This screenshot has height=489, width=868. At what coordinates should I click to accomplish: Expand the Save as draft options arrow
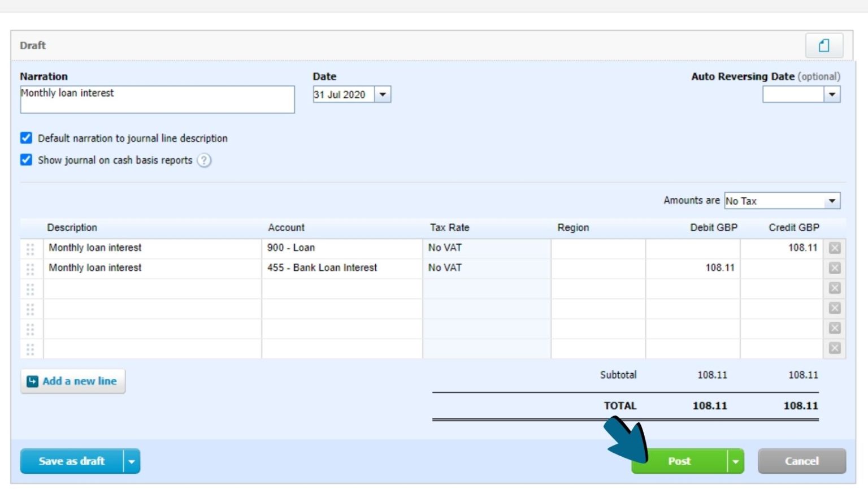point(132,461)
